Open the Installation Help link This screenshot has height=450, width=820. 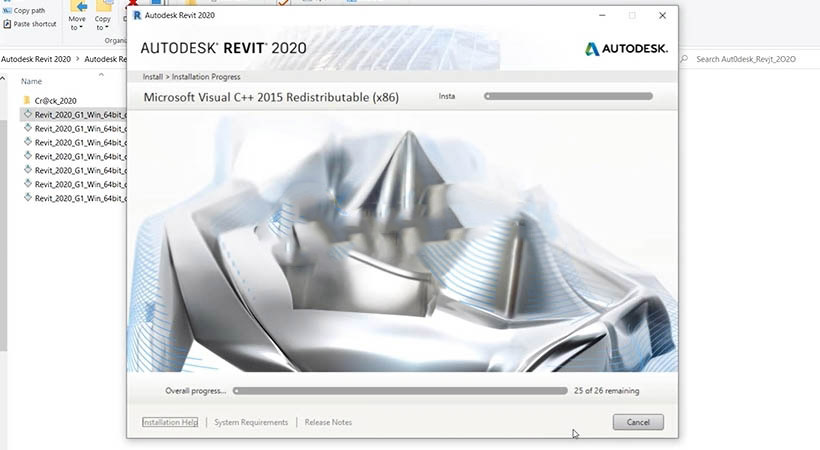point(170,422)
